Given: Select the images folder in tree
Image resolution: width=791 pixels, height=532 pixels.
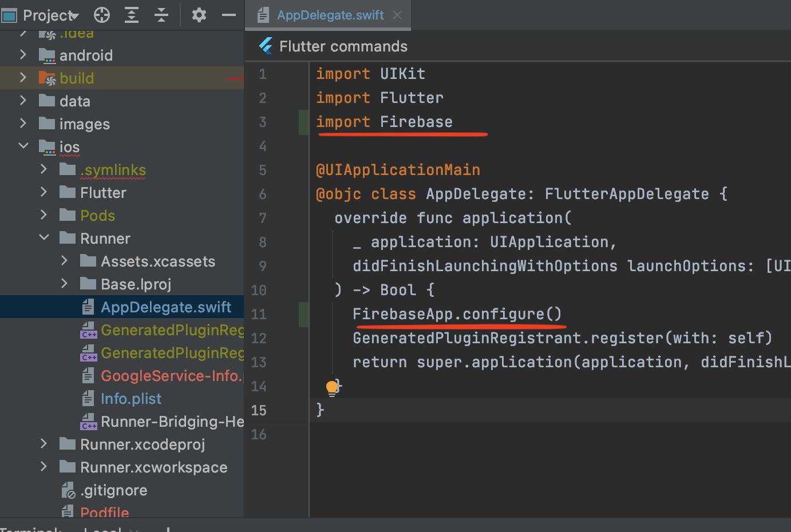Looking at the screenshot, I should click(x=85, y=124).
